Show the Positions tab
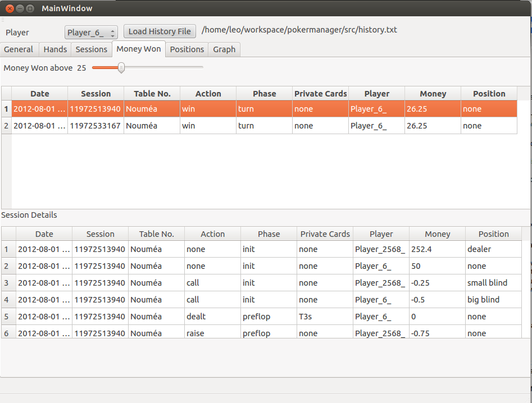Viewport: 532px width, 403px height. [187, 49]
